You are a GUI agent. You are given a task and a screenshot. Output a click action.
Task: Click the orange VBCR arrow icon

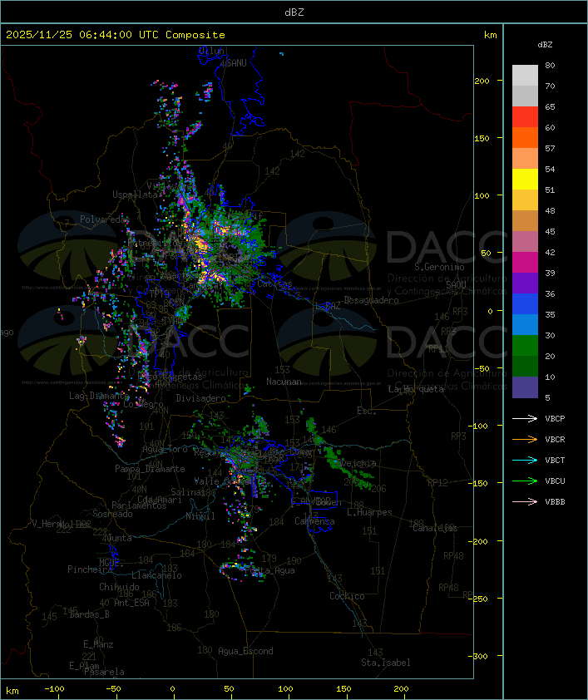click(525, 439)
